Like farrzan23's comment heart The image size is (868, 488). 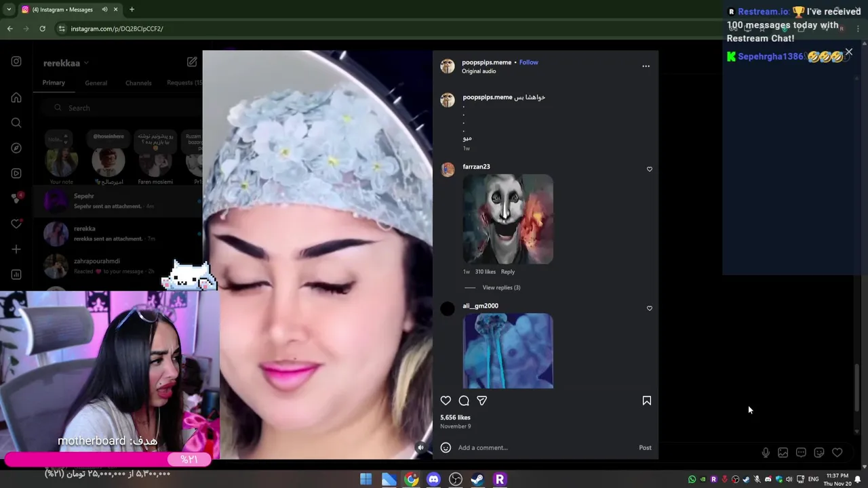[650, 169]
